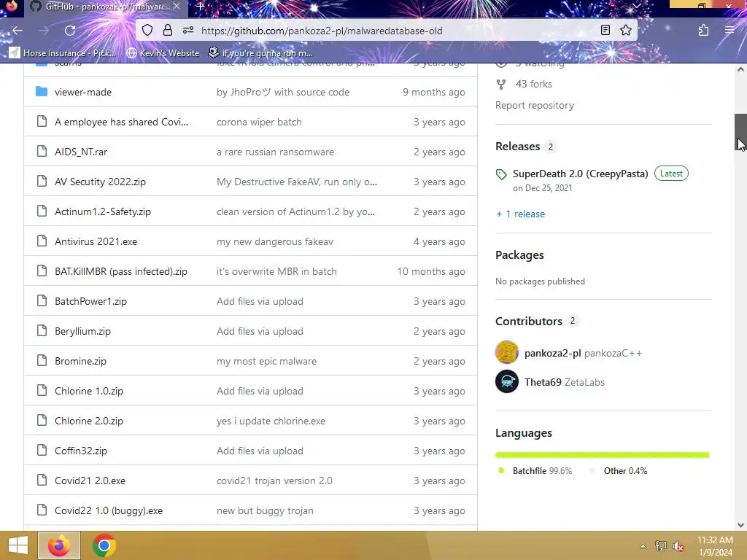Click the fork icon beside 43 forks
Viewport: 747px width, 560px height.
501,85
